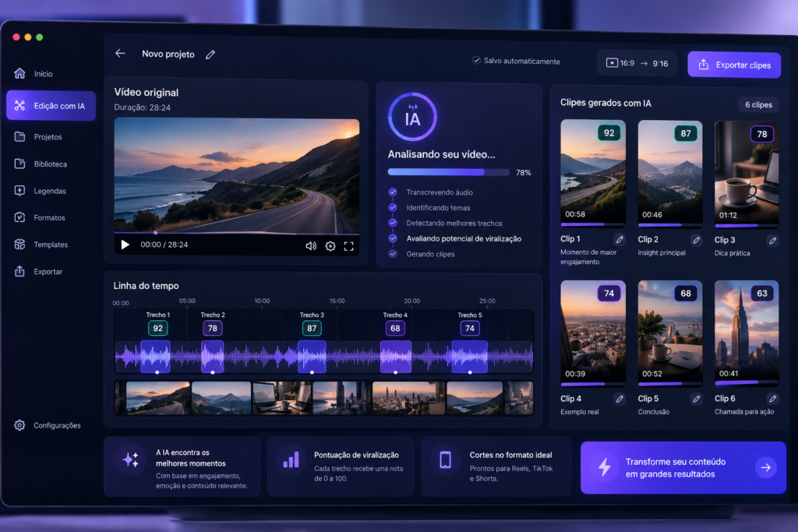Edit Clip 1 with its pencil icon
The image size is (798, 532).
[620, 239]
